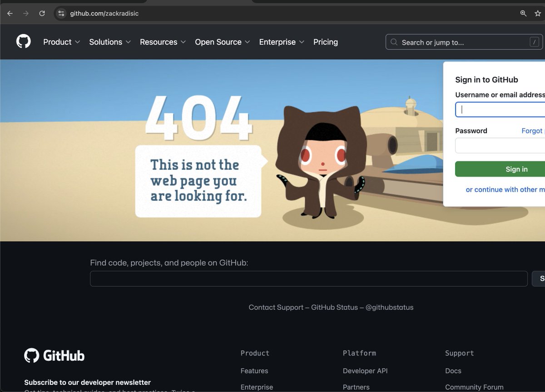Click the browser forward arrow
The height and width of the screenshot is (392, 545).
click(x=25, y=13)
